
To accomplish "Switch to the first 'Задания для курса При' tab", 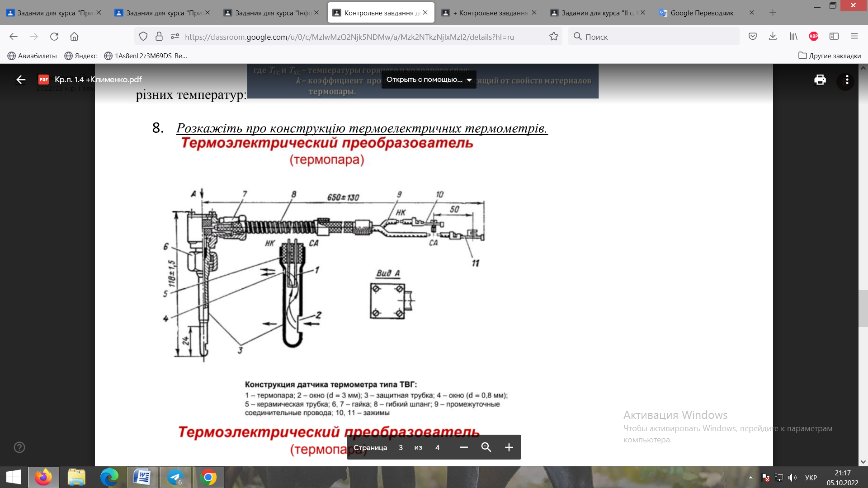I will pyautogui.click(x=54, y=13).
